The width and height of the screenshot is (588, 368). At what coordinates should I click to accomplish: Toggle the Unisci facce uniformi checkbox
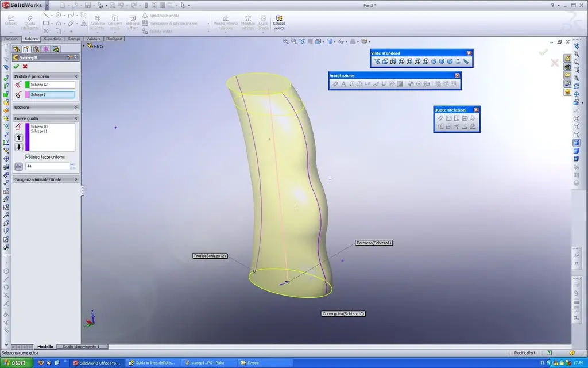28,157
